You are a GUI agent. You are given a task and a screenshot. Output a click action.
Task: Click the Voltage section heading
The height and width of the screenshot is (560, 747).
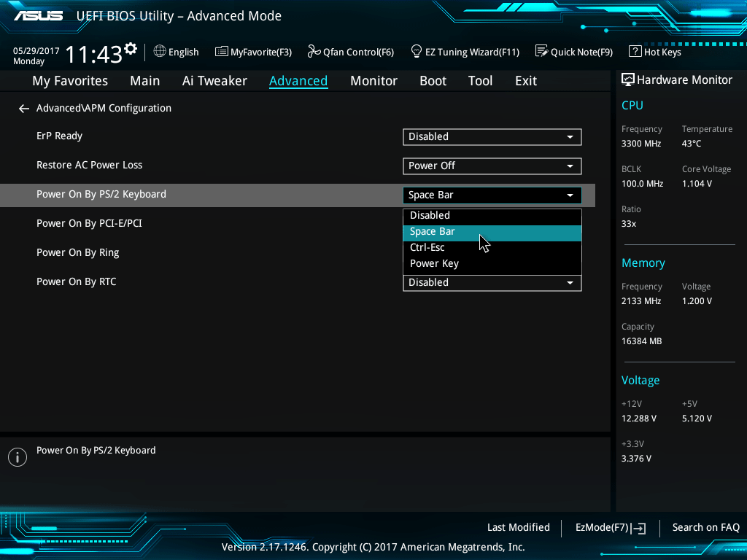(x=640, y=381)
